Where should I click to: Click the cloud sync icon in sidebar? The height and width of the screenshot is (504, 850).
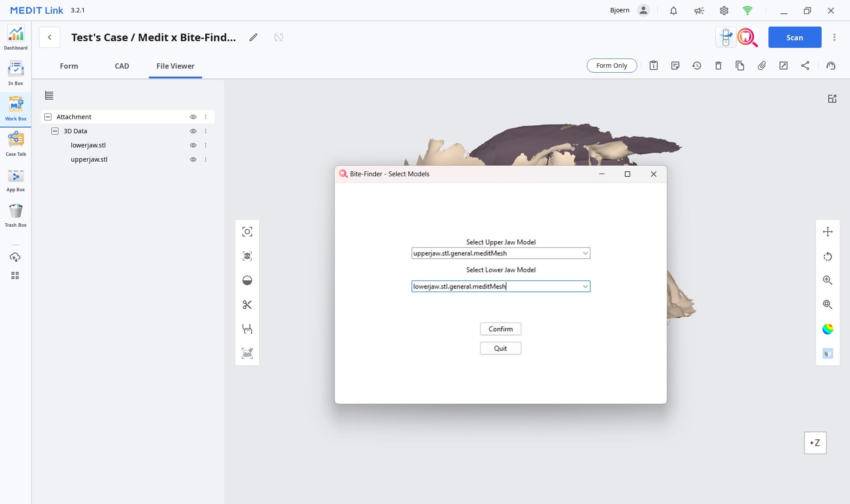pos(15,257)
